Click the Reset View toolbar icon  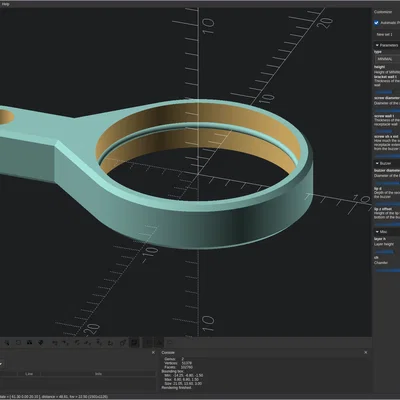pyautogui.click(x=41, y=342)
